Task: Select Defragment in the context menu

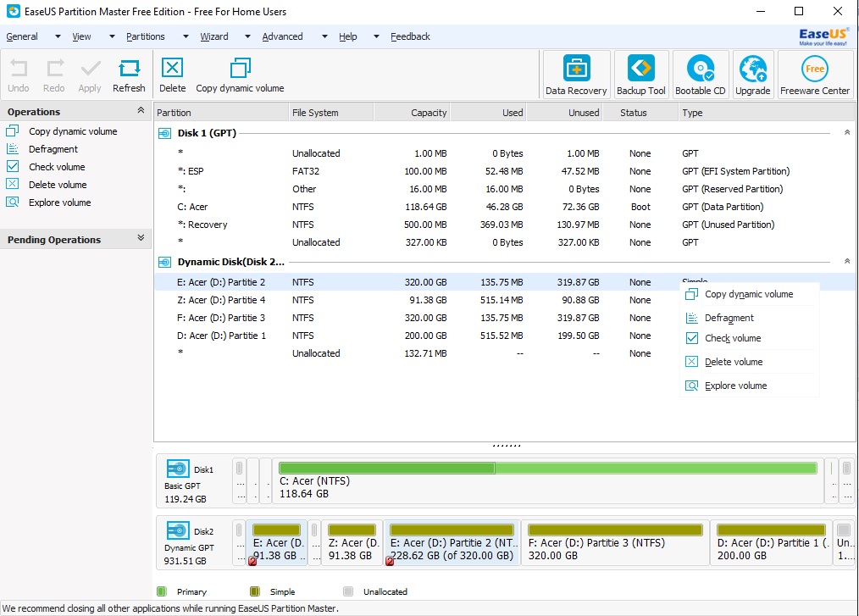Action: (x=749, y=318)
